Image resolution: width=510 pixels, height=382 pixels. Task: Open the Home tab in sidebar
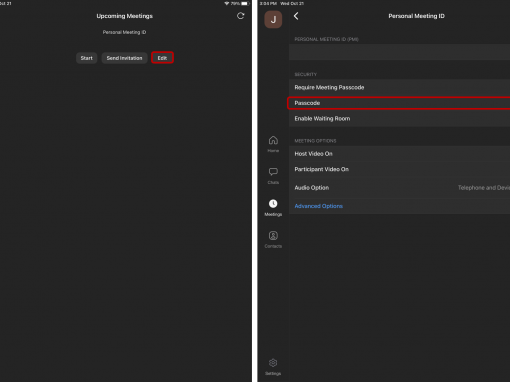[273, 144]
